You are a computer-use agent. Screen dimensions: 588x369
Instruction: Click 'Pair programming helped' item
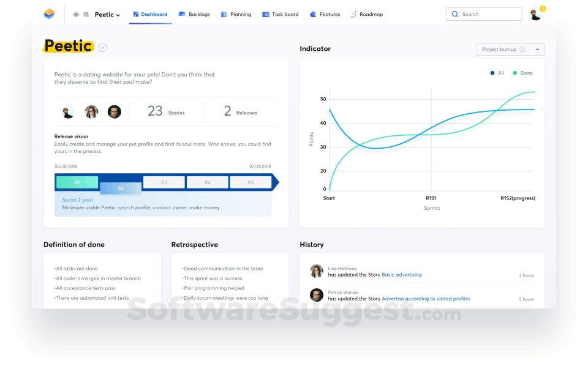(x=213, y=288)
